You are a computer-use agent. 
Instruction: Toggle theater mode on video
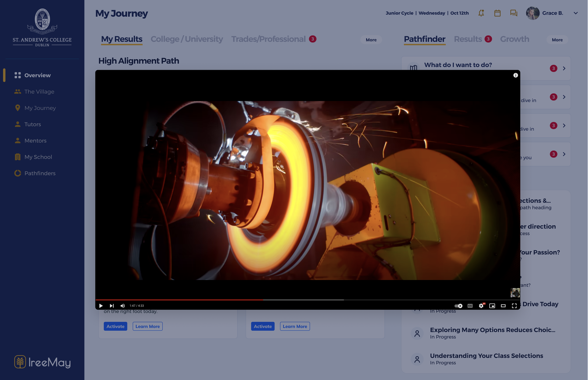(503, 306)
